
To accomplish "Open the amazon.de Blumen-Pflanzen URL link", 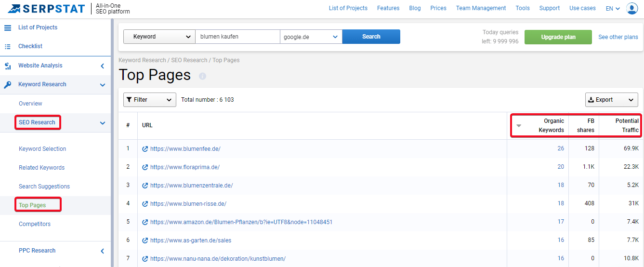I will [241, 222].
